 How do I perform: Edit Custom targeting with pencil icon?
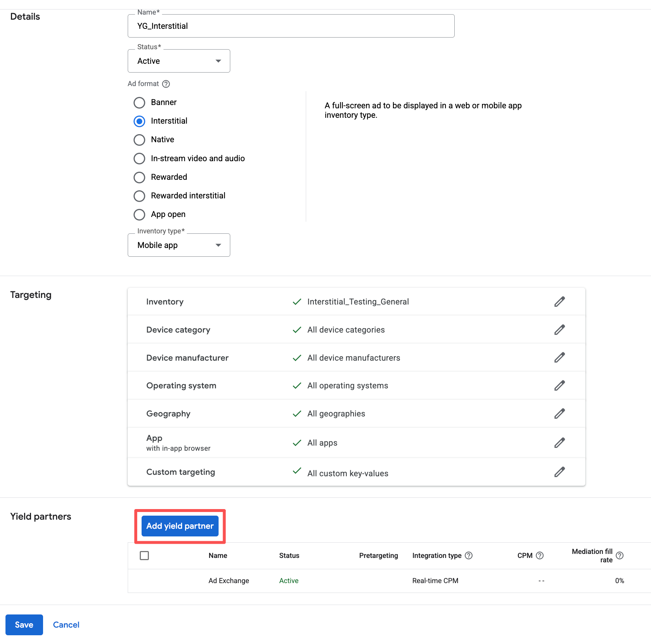coord(559,472)
